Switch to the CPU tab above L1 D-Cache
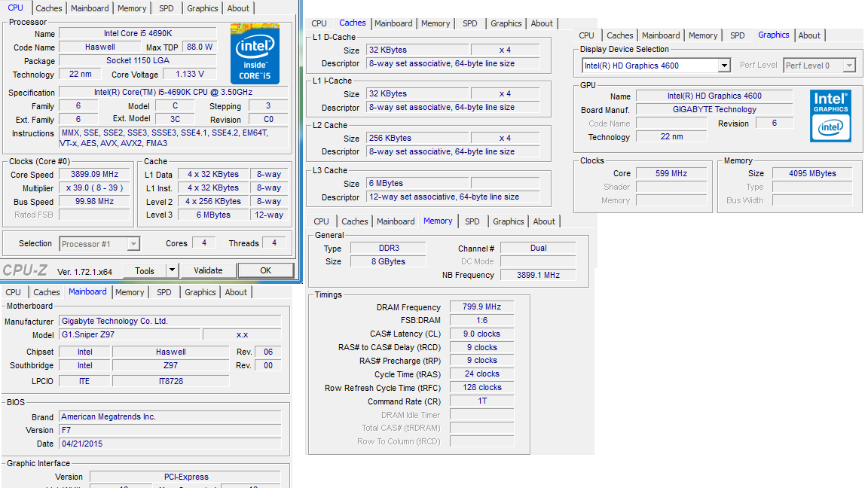 319,23
